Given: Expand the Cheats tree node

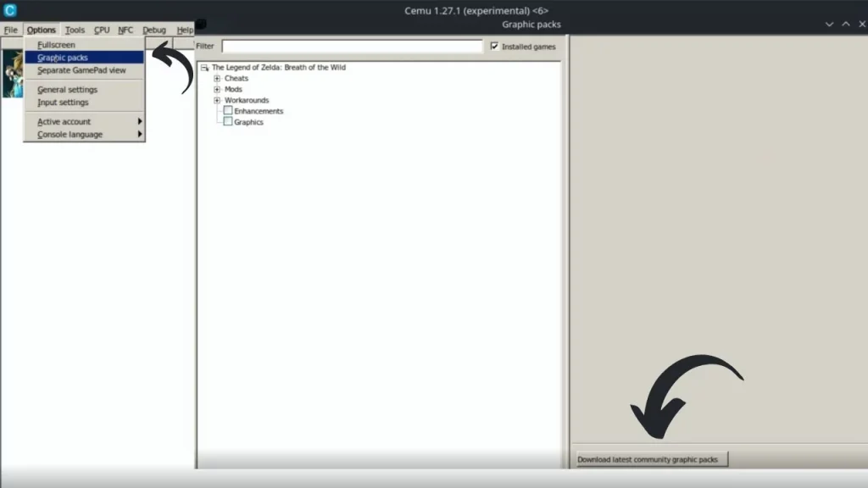Looking at the screenshot, I should 217,79.
